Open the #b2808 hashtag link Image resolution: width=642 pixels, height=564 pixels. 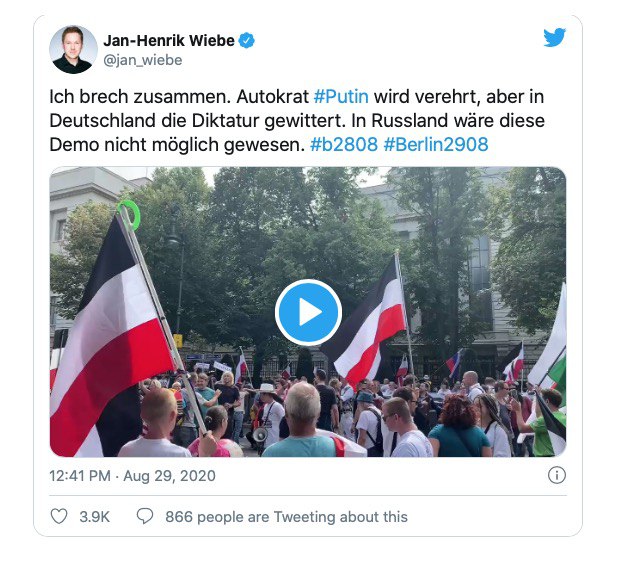344,145
